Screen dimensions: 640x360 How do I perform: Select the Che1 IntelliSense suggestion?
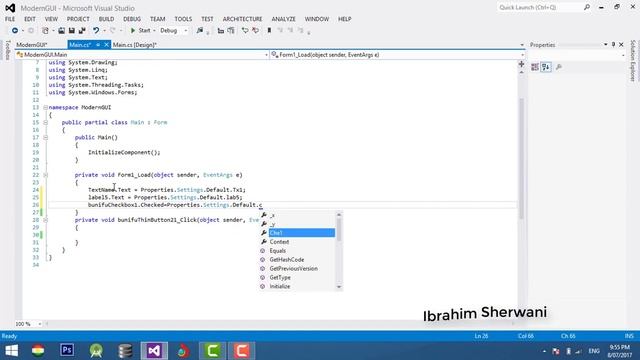click(x=298, y=233)
